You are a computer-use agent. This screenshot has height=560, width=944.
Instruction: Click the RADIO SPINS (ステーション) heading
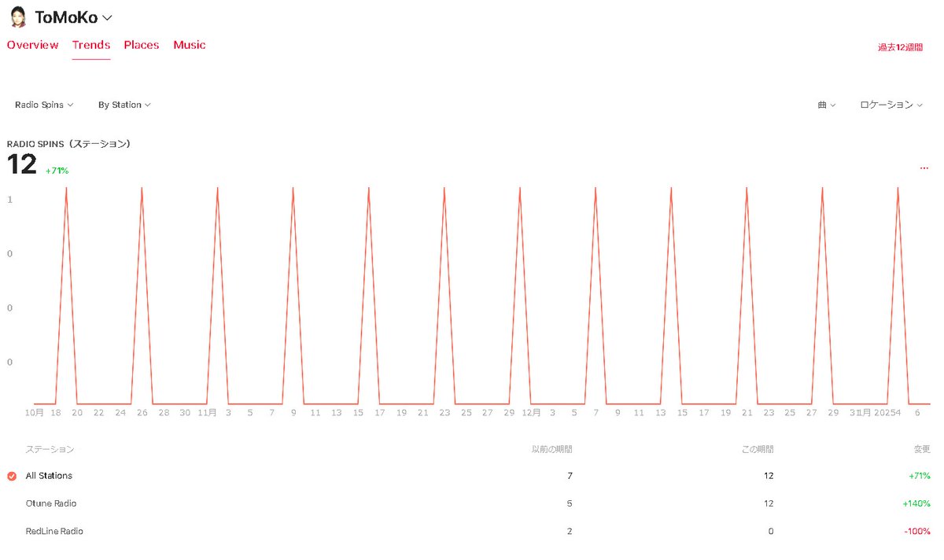68,144
